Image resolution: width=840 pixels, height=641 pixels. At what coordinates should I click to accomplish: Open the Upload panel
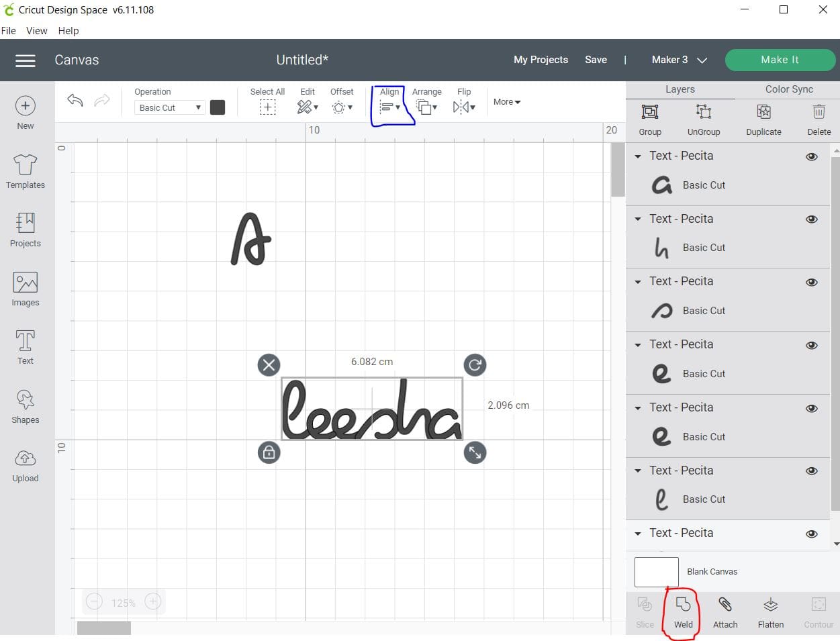pos(26,464)
